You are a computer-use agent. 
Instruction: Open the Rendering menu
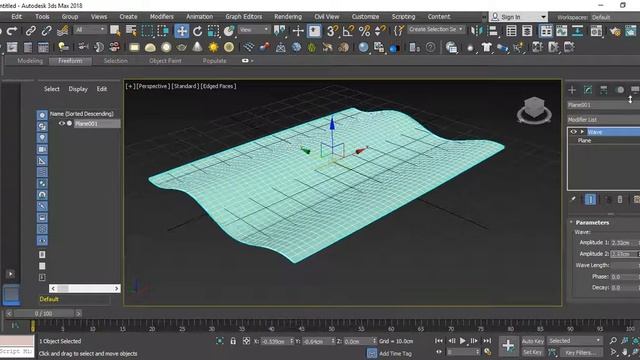(x=288, y=17)
